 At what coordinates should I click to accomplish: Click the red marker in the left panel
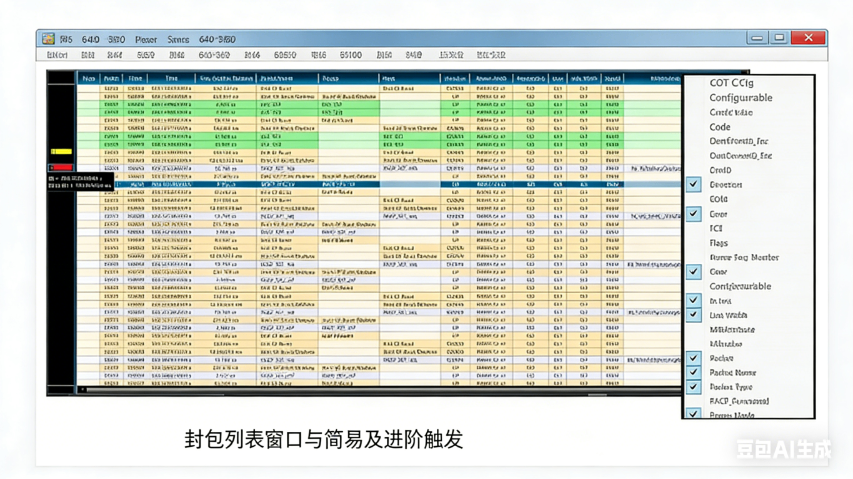[x=61, y=167]
